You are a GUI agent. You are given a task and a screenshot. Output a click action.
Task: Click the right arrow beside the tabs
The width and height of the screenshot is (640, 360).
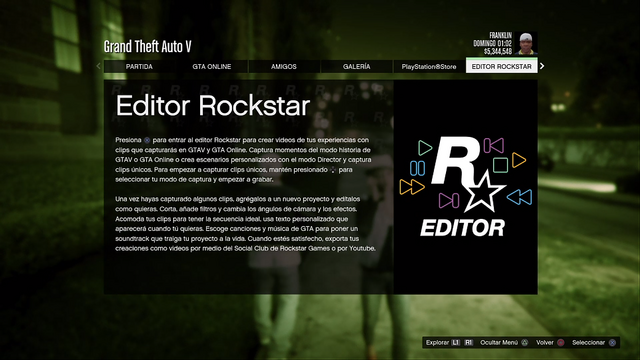(x=542, y=66)
